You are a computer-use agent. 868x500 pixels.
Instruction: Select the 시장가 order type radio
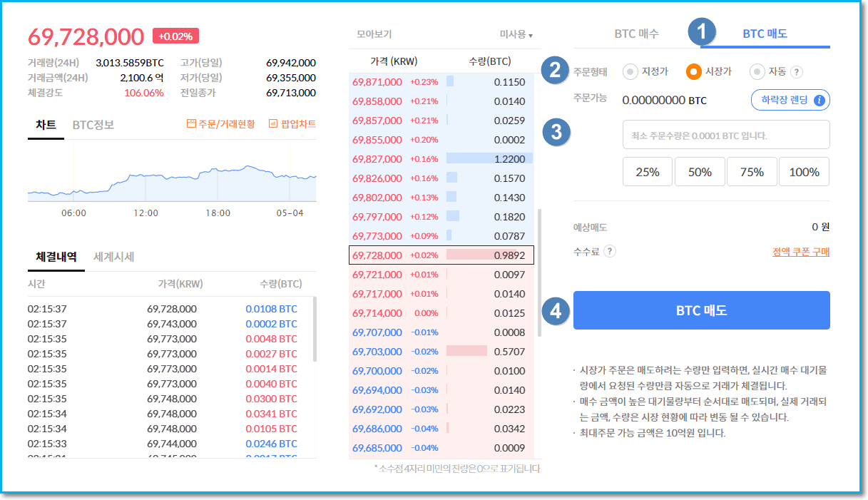click(x=693, y=72)
